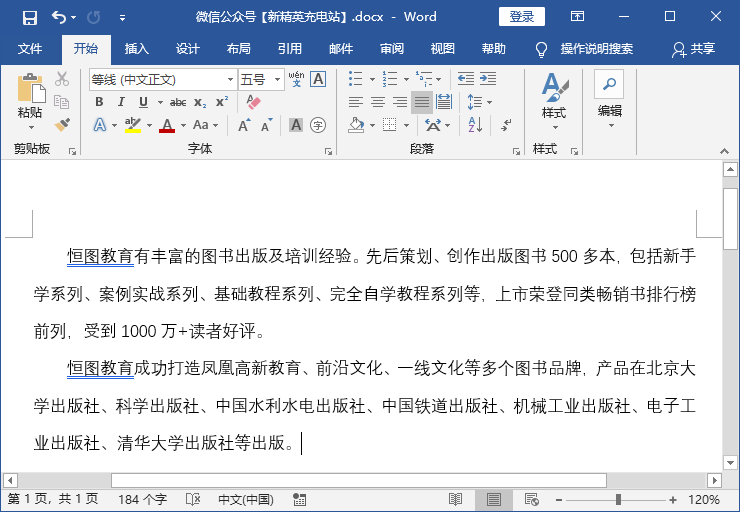Switch to the 插入 tab
The width and height of the screenshot is (740, 512).
(136, 49)
